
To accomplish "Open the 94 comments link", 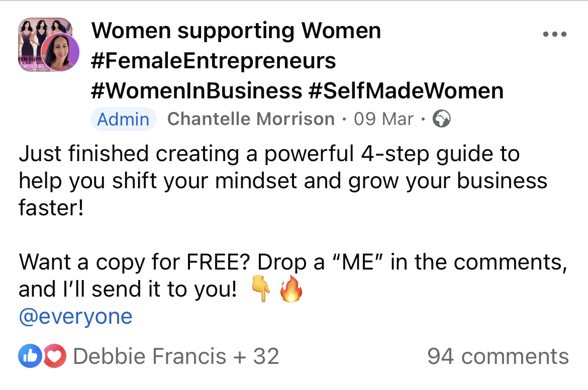I will [x=498, y=356].
